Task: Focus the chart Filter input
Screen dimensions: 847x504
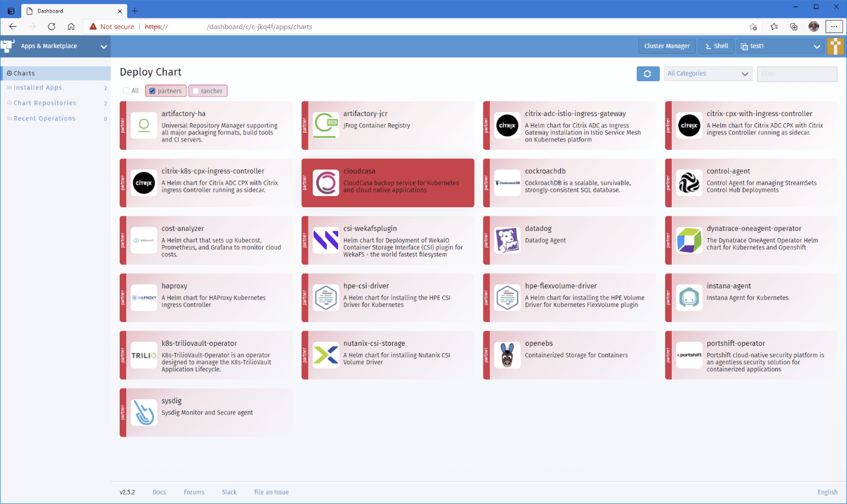Action: point(797,73)
